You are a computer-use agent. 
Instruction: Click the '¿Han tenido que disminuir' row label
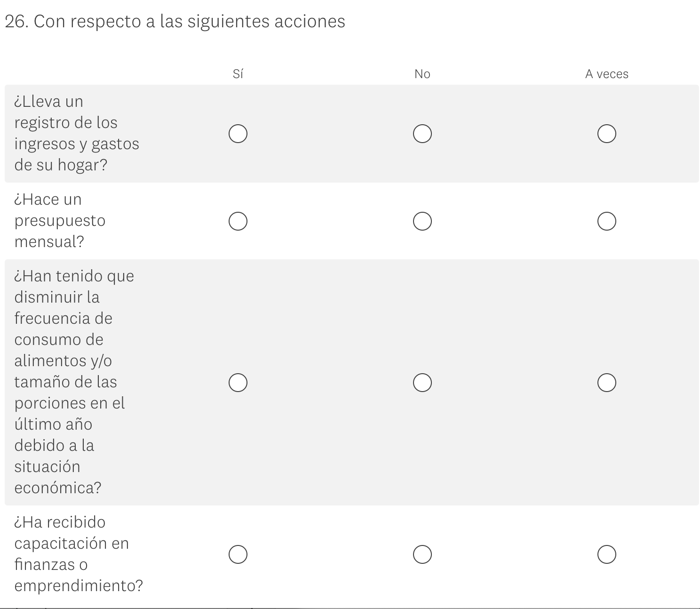pyautogui.click(x=74, y=382)
